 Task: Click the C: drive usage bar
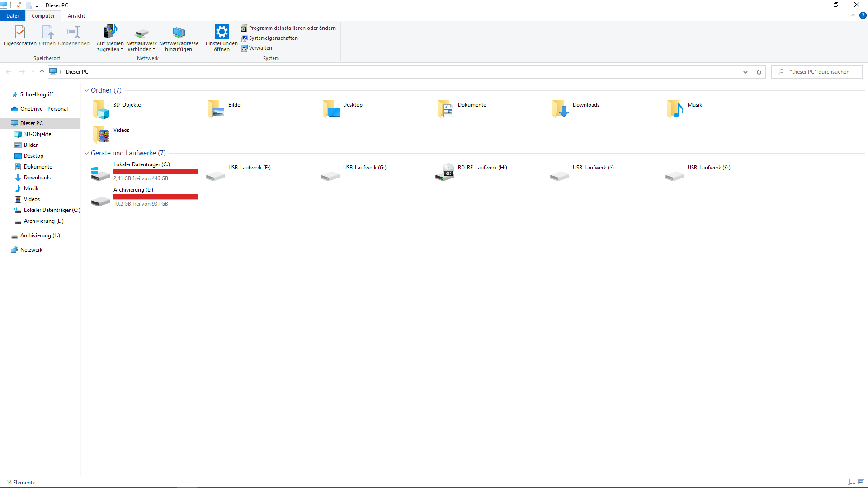point(156,172)
